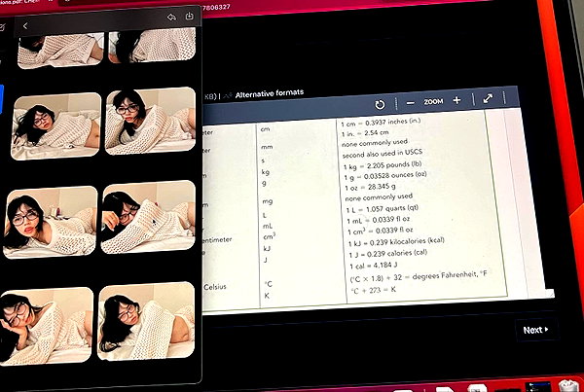Click the "mg" unit symbol cell
This screenshot has width=584, height=392.
point(268,201)
